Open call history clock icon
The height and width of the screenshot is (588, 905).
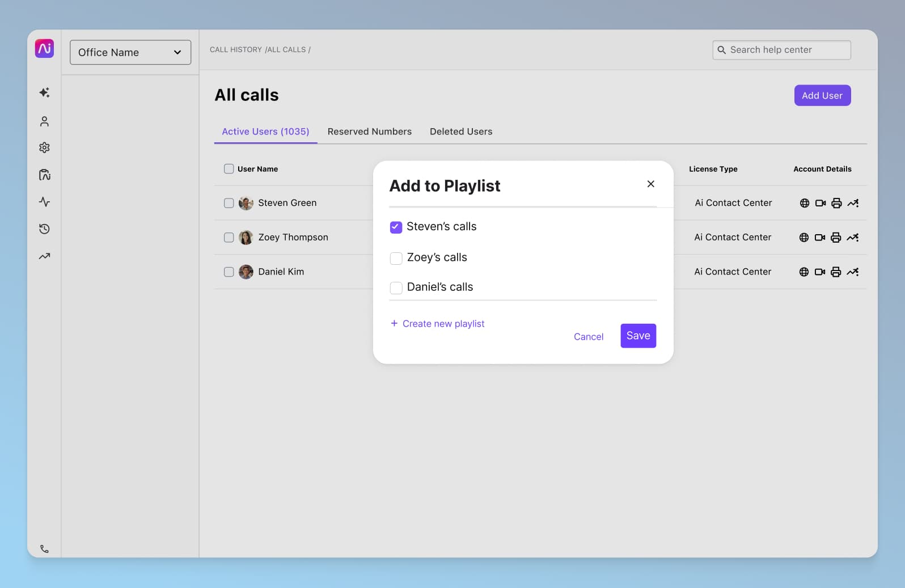(44, 229)
